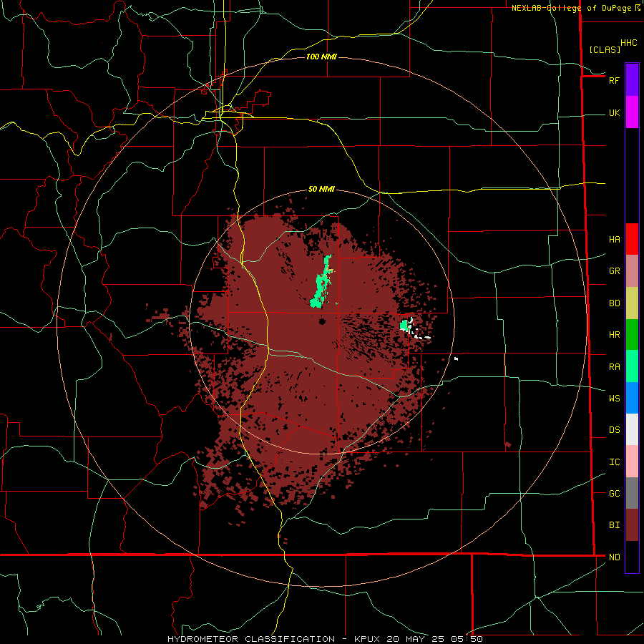
Task: Click the BI legend label
Action: 614,525
